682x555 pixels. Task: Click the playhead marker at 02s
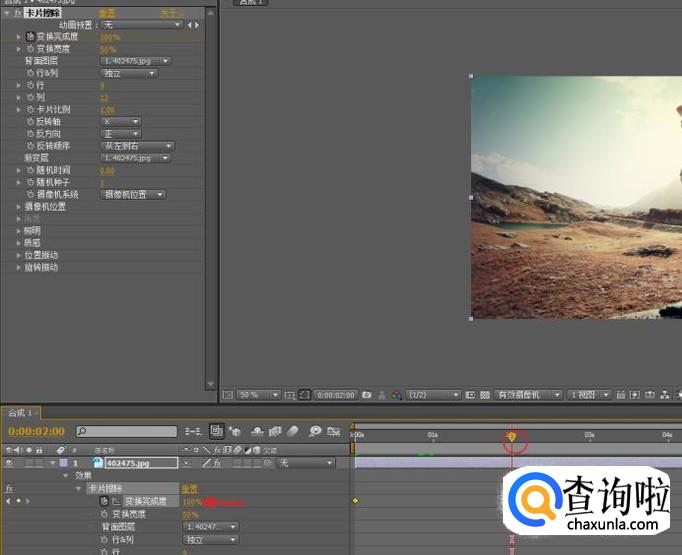512,437
